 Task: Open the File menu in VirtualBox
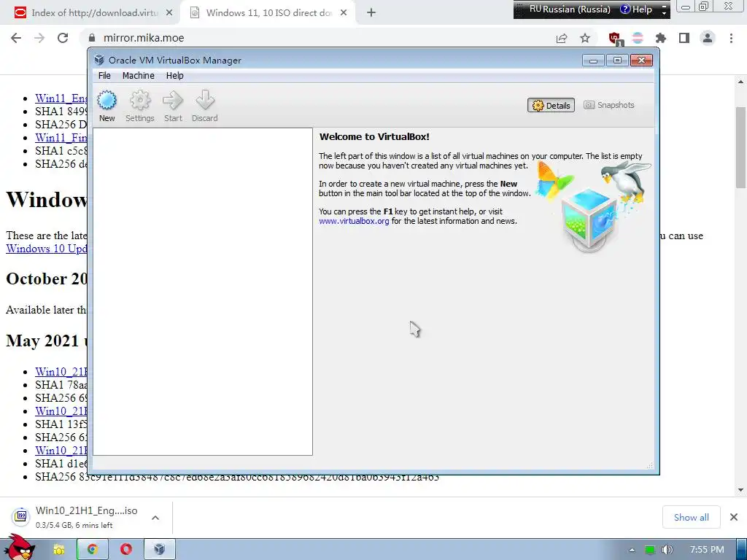[104, 76]
